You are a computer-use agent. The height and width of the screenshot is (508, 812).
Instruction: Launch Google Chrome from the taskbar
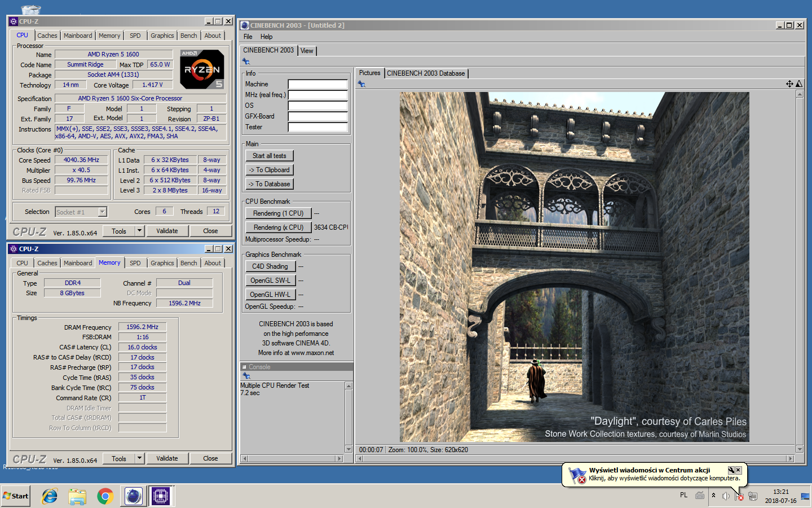click(x=105, y=496)
